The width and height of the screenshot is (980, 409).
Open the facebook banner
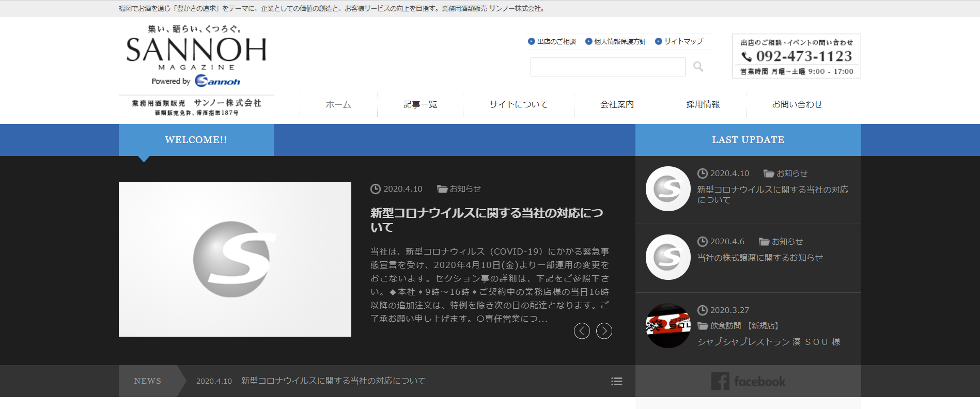(x=748, y=381)
